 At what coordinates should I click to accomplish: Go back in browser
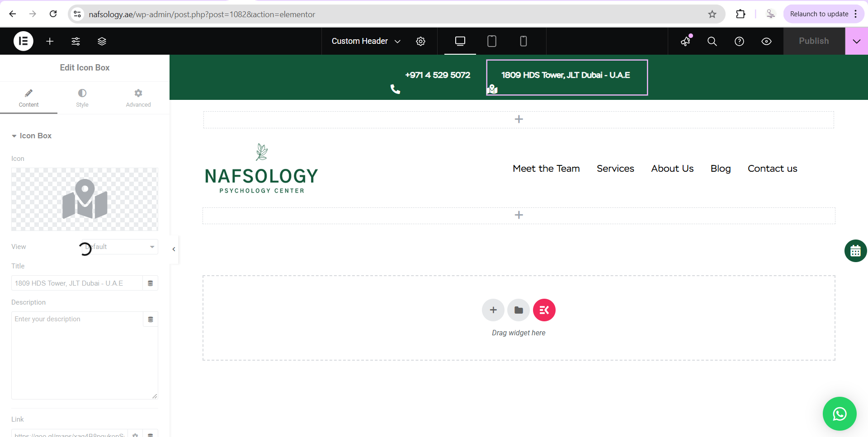coord(13,14)
